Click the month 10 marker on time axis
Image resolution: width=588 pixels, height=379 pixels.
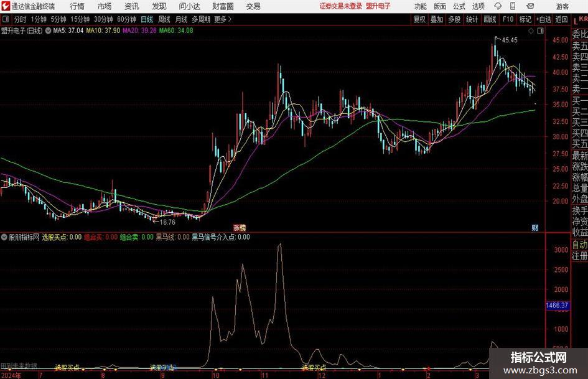point(216,375)
